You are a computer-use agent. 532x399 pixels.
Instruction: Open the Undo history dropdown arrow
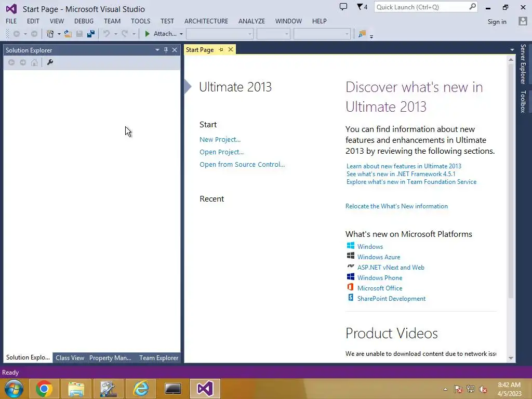pos(116,34)
